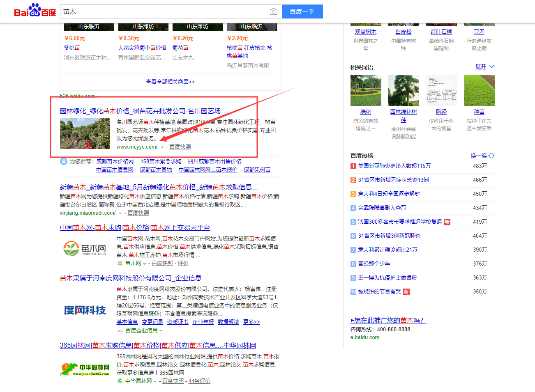
Task: Open product link 冬桃苗
Action: [72, 48]
